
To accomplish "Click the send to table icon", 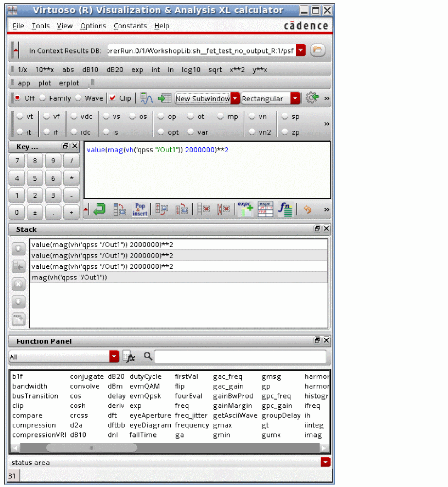I will pos(164,98).
